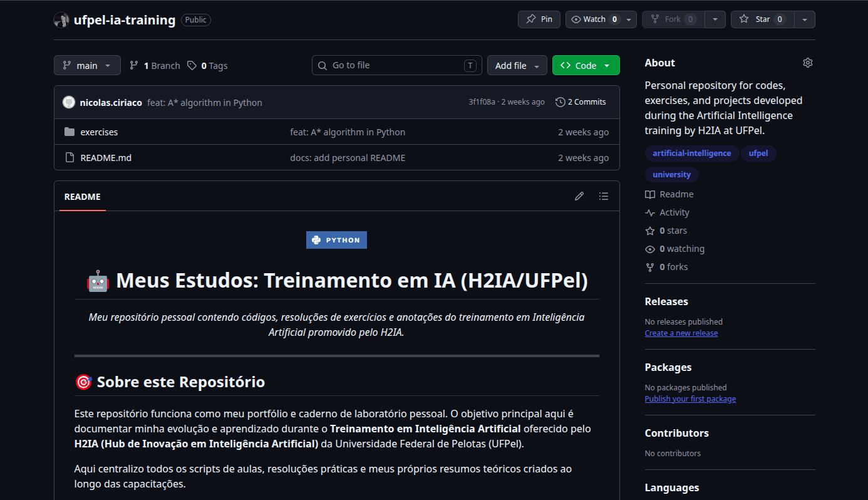
Task: Click Create a new release link
Action: [x=681, y=333]
